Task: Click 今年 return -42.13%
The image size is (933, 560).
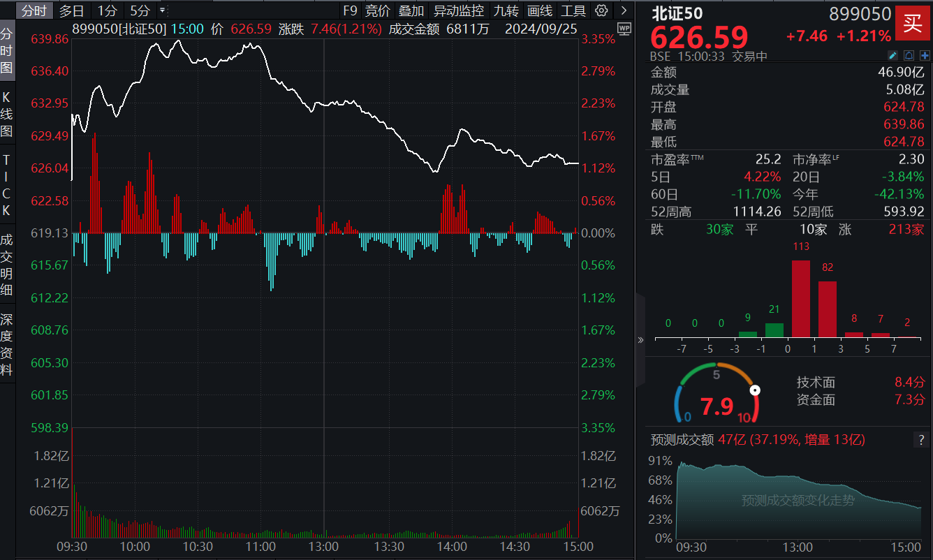Action: coord(899,194)
